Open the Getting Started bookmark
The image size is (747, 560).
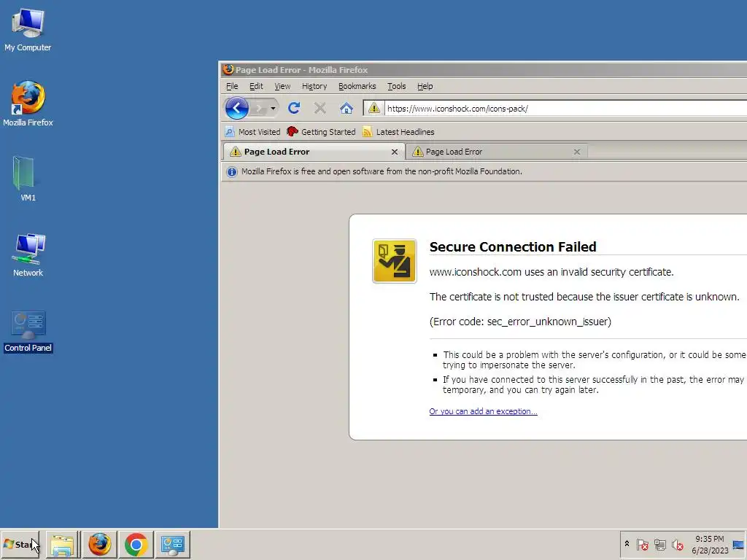(x=321, y=132)
